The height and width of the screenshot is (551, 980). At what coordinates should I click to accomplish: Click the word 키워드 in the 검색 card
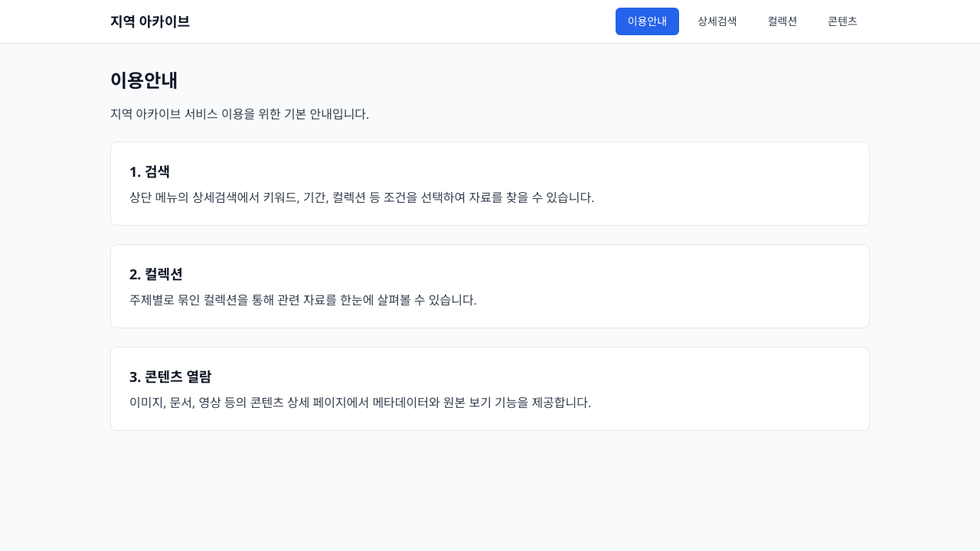click(x=279, y=197)
